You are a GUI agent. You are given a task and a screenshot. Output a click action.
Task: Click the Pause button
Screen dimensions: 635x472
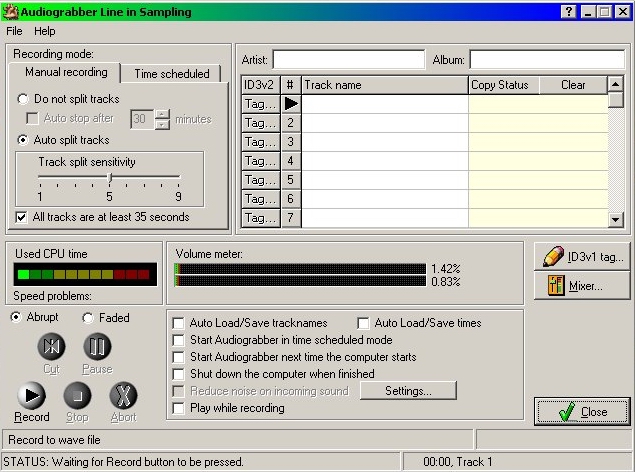[97, 347]
